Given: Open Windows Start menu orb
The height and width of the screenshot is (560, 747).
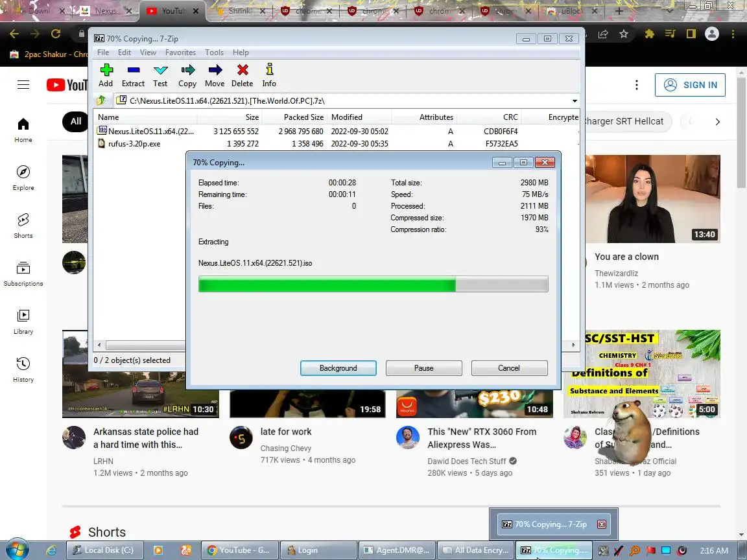Looking at the screenshot, I should point(17,550).
